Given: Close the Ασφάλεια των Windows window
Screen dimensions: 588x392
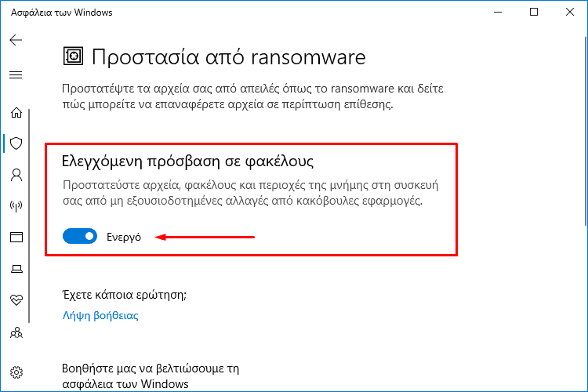Looking at the screenshot, I should 570,12.
